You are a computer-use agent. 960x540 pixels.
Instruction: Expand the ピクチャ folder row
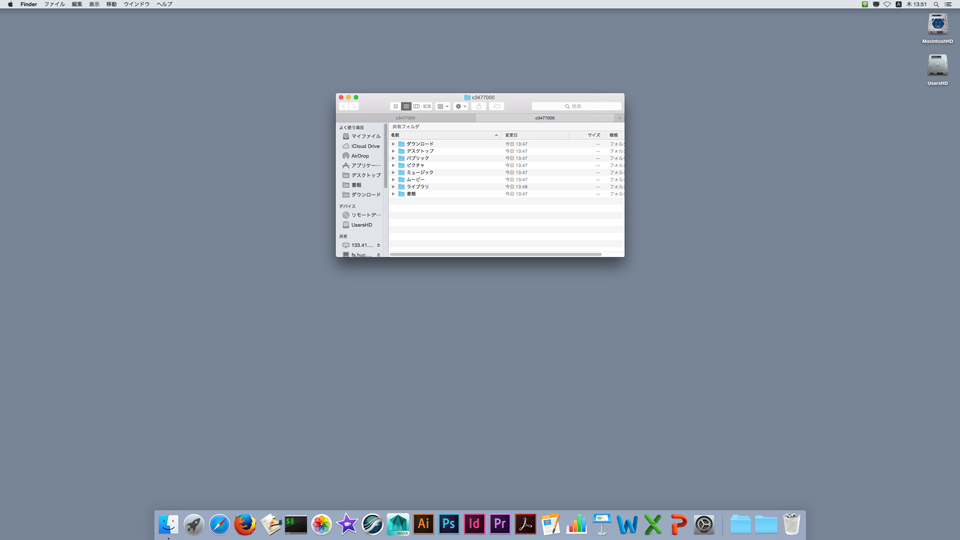point(393,165)
